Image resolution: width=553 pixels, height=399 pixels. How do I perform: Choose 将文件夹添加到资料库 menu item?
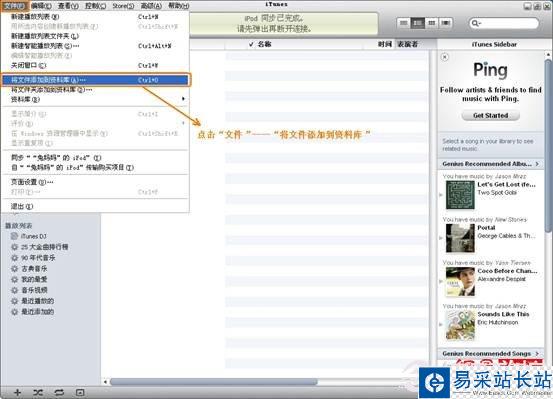(x=95, y=90)
